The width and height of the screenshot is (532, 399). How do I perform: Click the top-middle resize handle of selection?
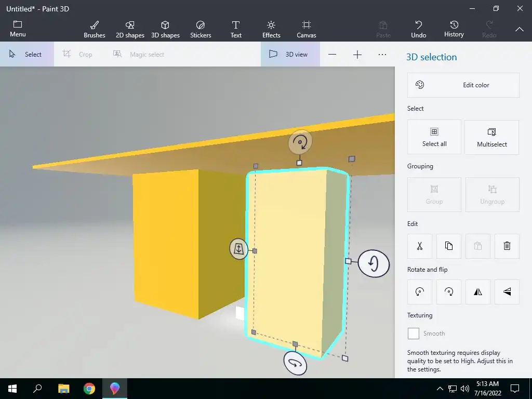pos(299,163)
